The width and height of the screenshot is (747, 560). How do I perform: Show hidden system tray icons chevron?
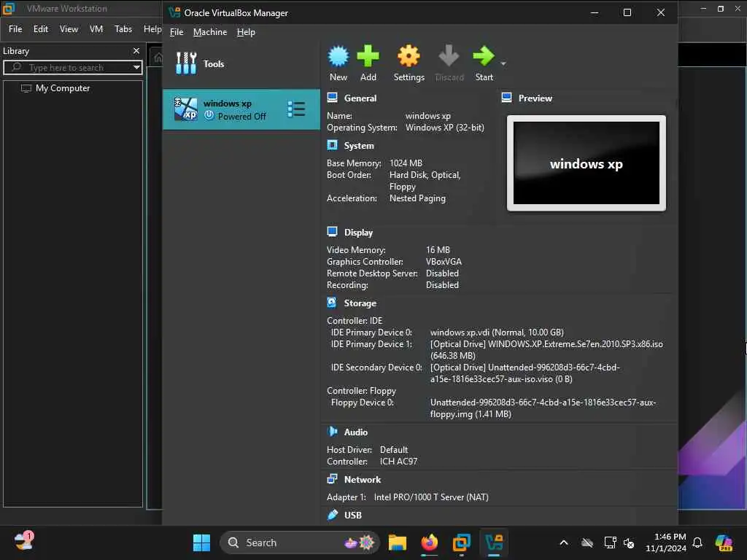point(564,542)
